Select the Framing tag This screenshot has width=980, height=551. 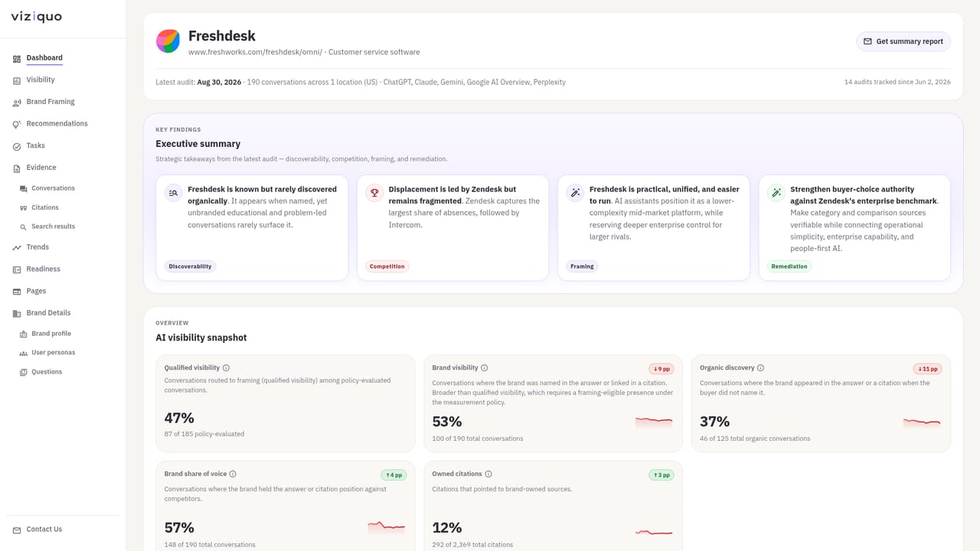coord(582,266)
